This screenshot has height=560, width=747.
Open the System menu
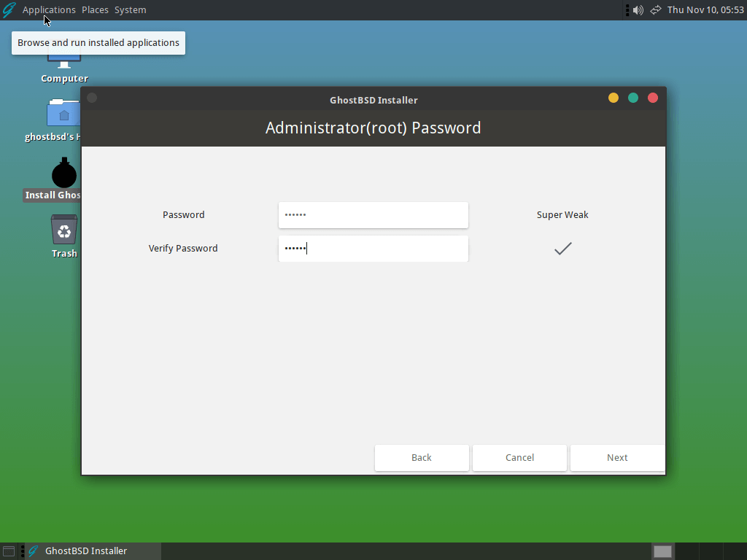130,9
